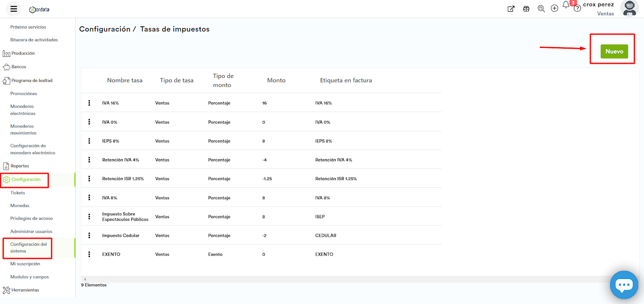This screenshot has width=644, height=304.
Task: Expand the Bancos sidebar section
Action: (x=19, y=67)
